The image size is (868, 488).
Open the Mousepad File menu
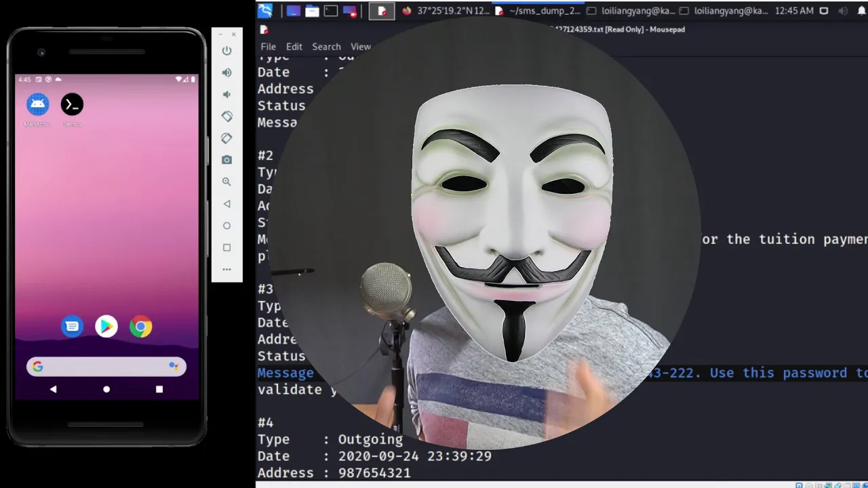(268, 47)
